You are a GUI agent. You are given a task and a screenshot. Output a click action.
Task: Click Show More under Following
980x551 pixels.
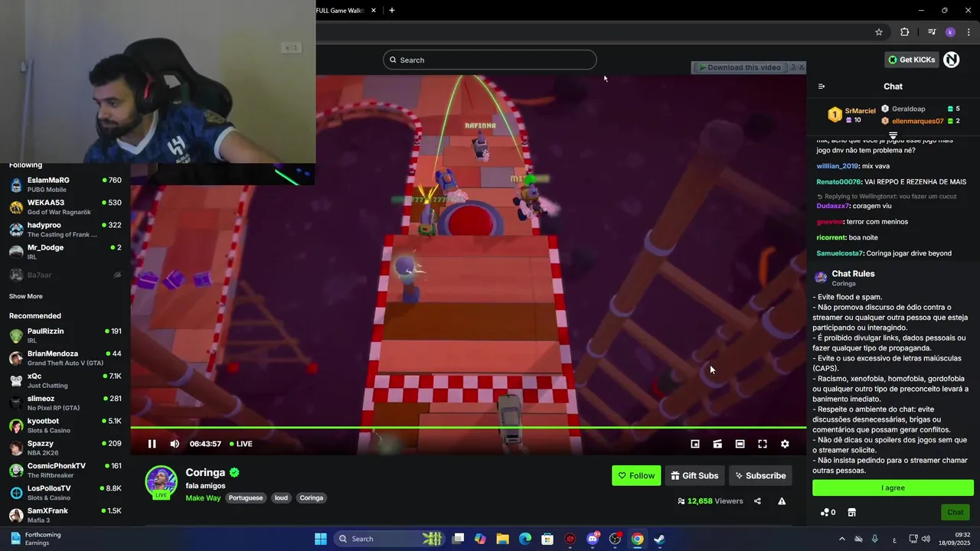tap(26, 296)
